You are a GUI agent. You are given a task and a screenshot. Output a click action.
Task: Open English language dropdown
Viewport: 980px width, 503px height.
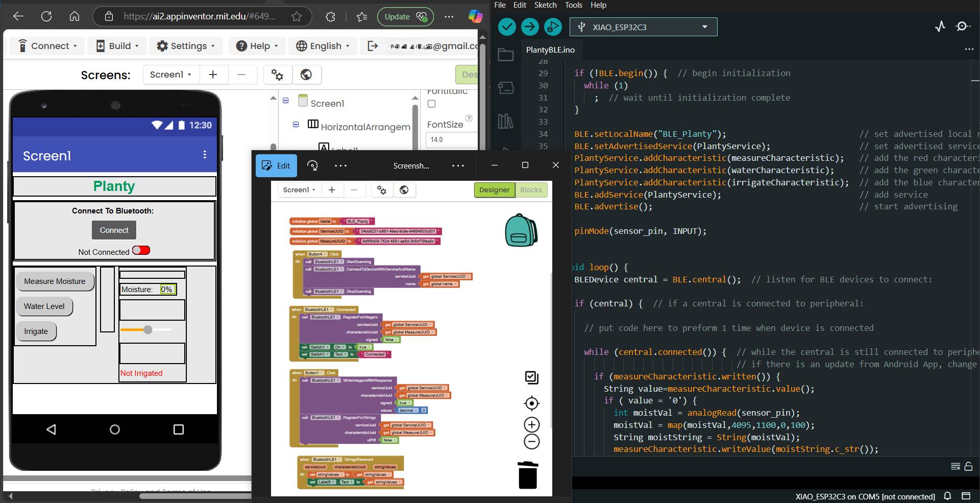(x=323, y=45)
